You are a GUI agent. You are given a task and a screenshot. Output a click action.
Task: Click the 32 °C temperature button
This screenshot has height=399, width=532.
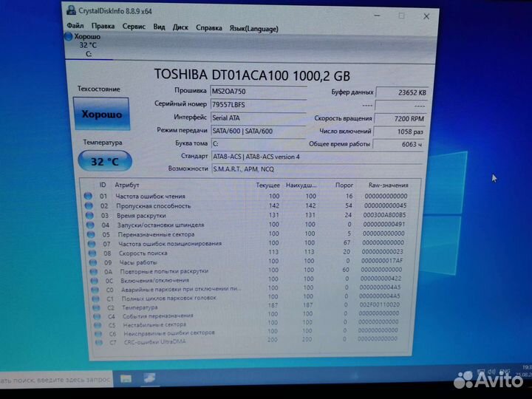point(105,161)
